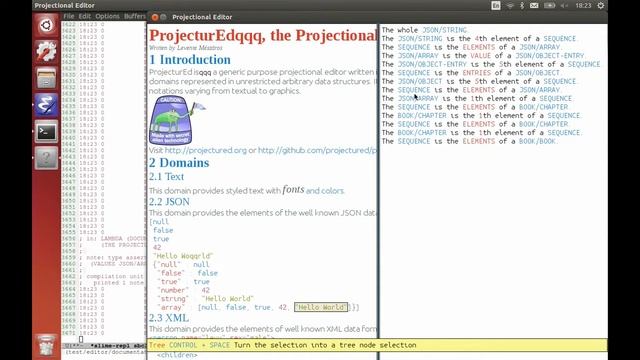Screen dimensions: 640x360
Task: Open the Ubuntu Dash launcher icon
Action: point(46,25)
